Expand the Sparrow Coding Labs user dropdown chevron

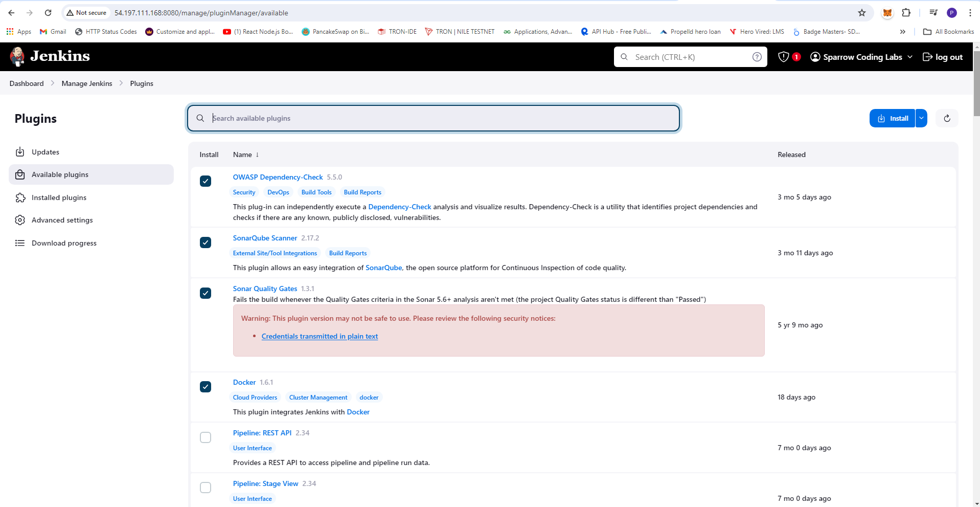point(910,57)
